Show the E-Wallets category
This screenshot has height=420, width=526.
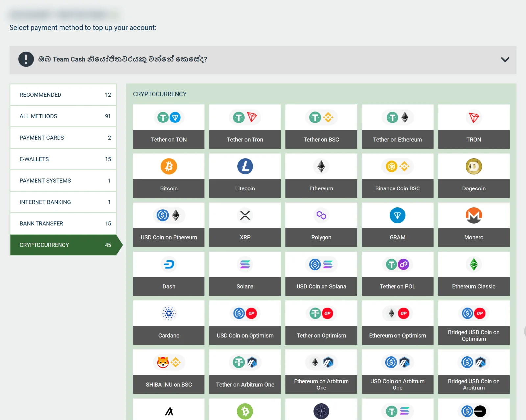tap(63, 159)
